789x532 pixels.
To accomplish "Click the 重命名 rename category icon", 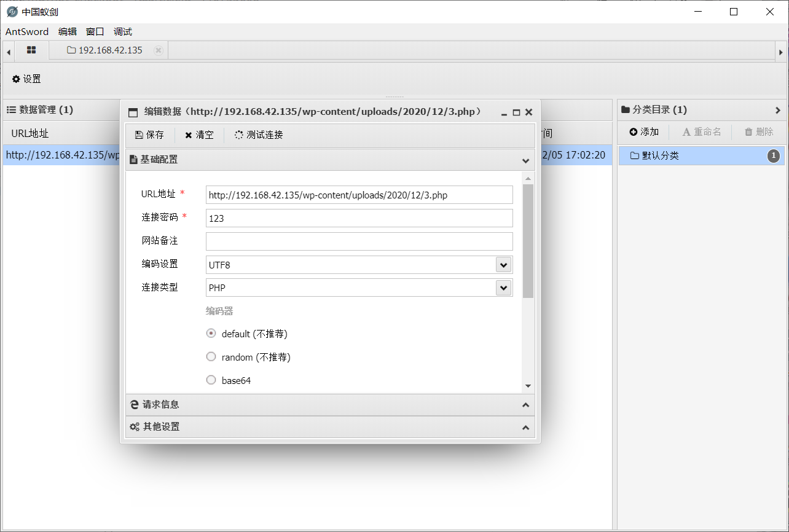I will (x=700, y=131).
